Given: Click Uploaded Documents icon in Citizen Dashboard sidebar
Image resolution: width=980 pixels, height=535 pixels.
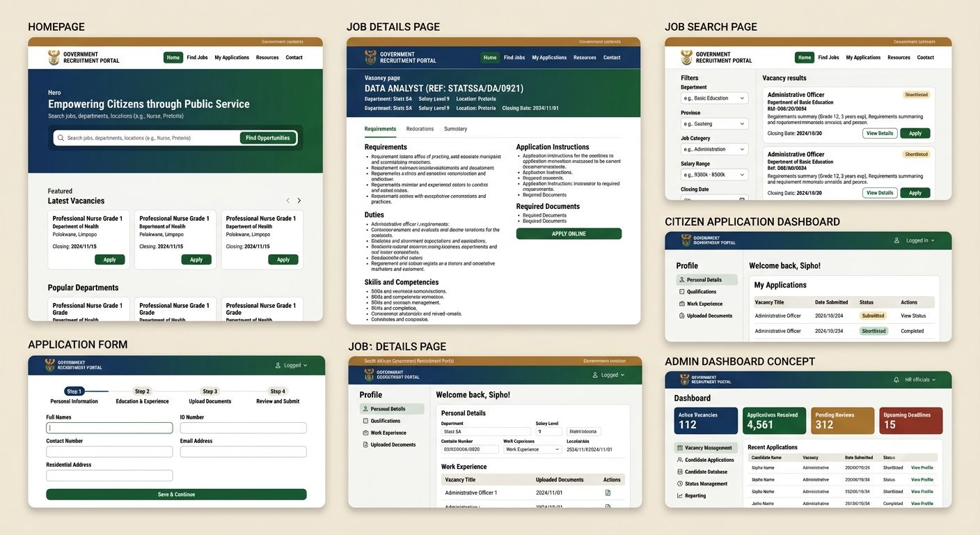Looking at the screenshot, I should (x=682, y=316).
